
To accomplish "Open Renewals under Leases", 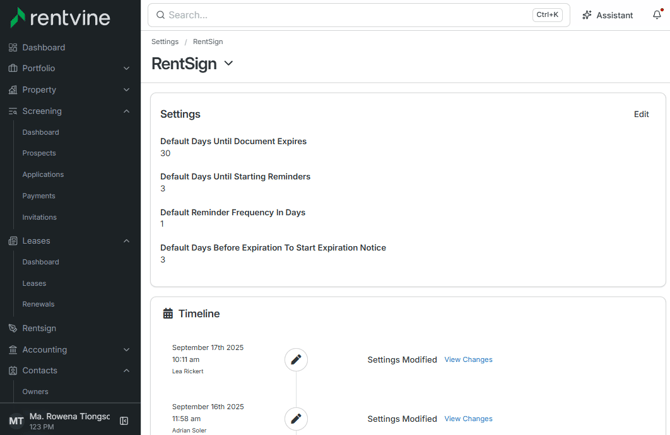I will pos(38,304).
